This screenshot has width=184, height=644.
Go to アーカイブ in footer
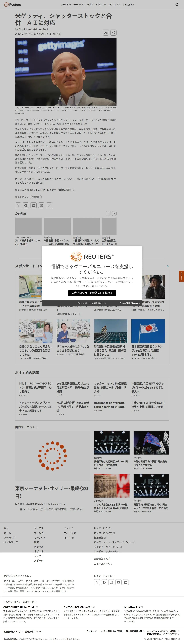click(10, 538)
